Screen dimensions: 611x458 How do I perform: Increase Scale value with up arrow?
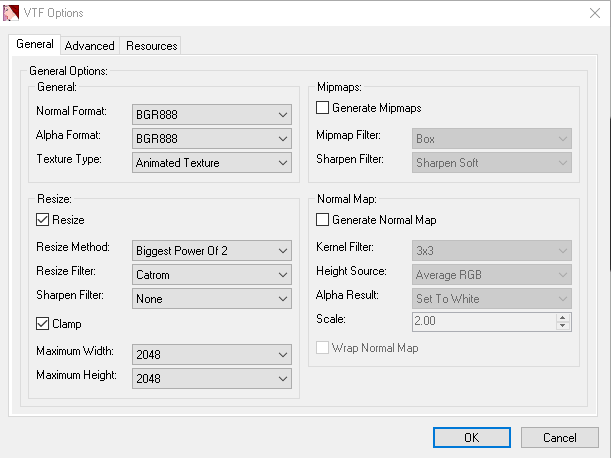click(563, 318)
